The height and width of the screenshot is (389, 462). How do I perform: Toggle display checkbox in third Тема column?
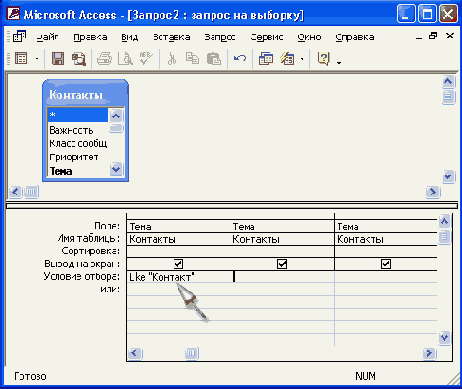pos(386,264)
